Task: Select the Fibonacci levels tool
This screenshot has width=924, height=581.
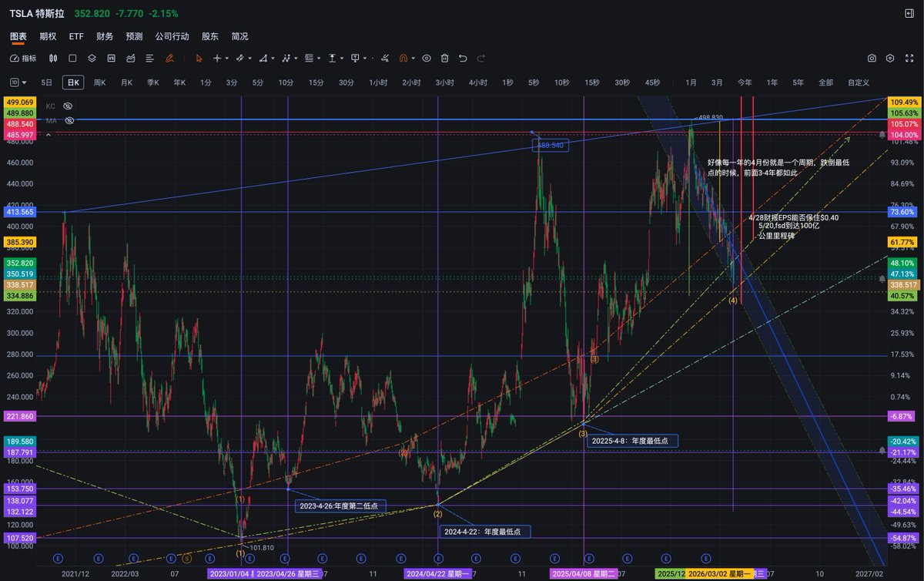Action: (309, 58)
